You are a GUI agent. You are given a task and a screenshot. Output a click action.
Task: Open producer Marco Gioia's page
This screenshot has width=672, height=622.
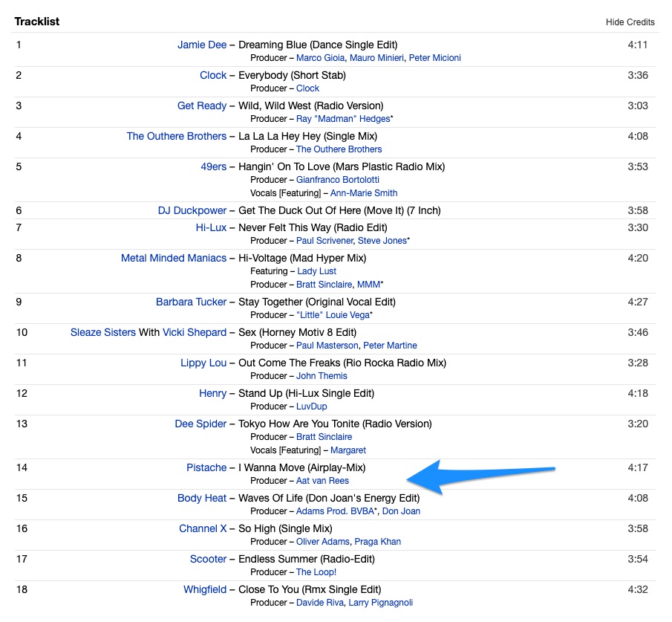(x=320, y=58)
